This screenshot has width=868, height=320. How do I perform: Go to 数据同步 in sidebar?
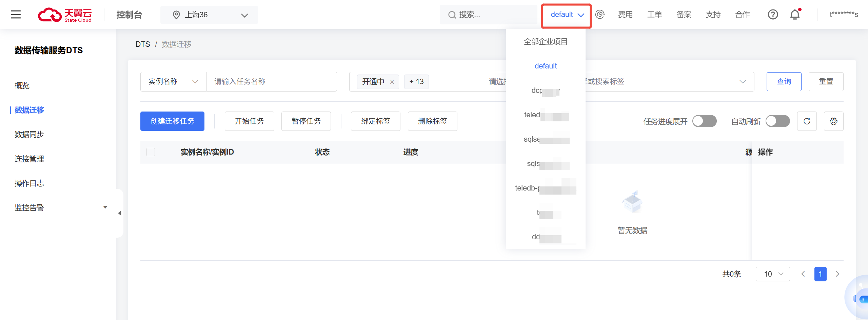point(29,135)
